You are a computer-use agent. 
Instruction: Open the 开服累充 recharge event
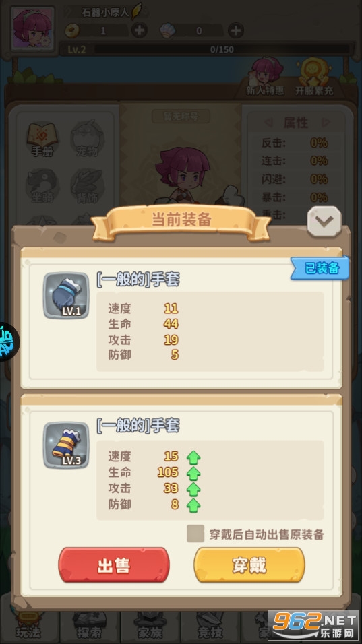point(314,77)
